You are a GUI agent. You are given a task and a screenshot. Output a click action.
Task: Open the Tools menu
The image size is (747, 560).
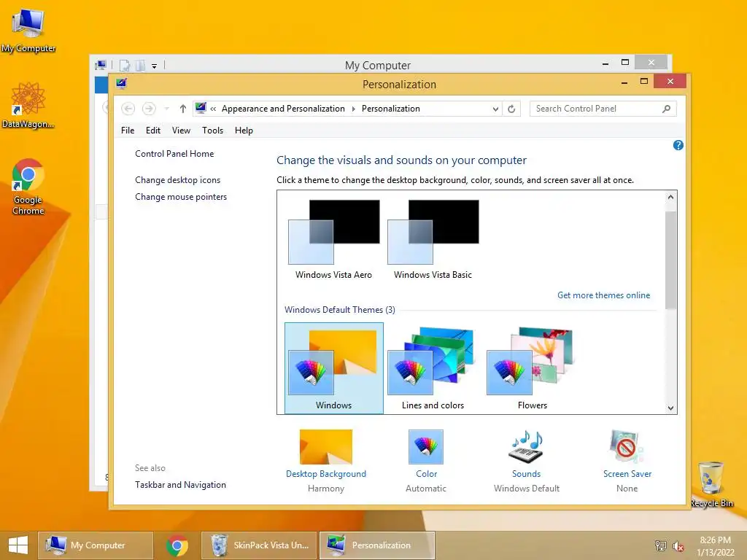coord(212,131)
